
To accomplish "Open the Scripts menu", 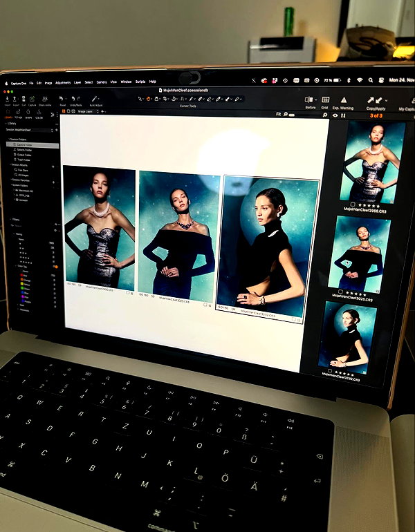I will tap(140, 82).
